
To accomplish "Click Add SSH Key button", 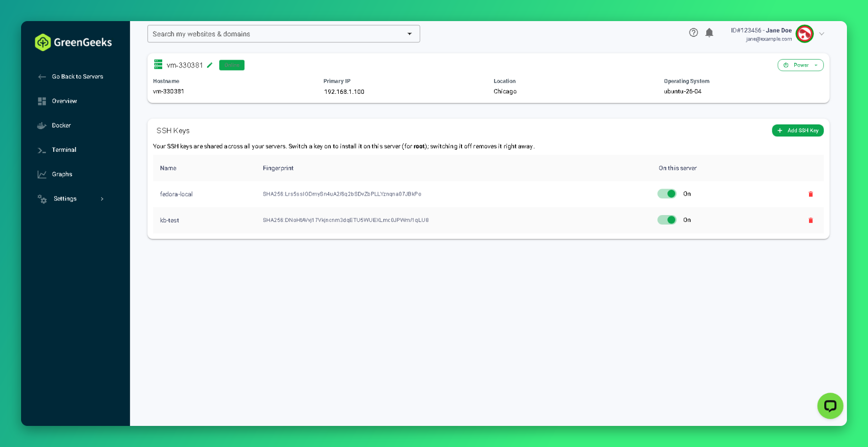I will (x=797, y=131).
